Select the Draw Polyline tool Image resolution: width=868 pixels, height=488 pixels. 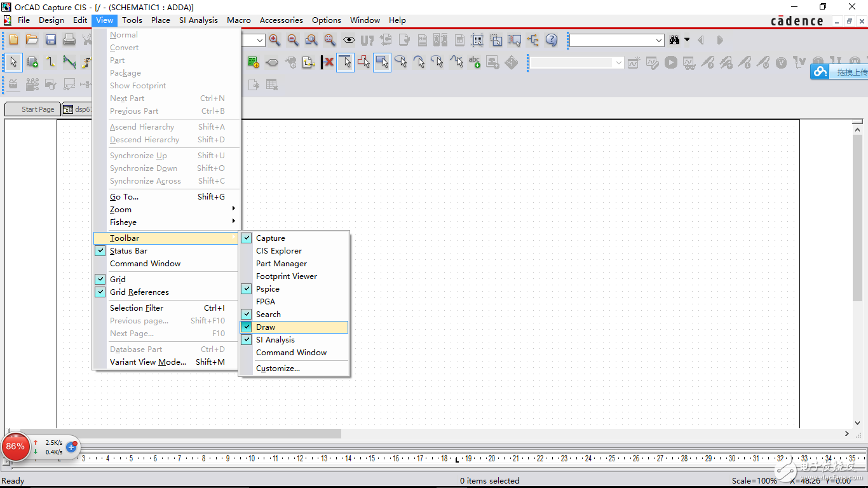[364, 62]
